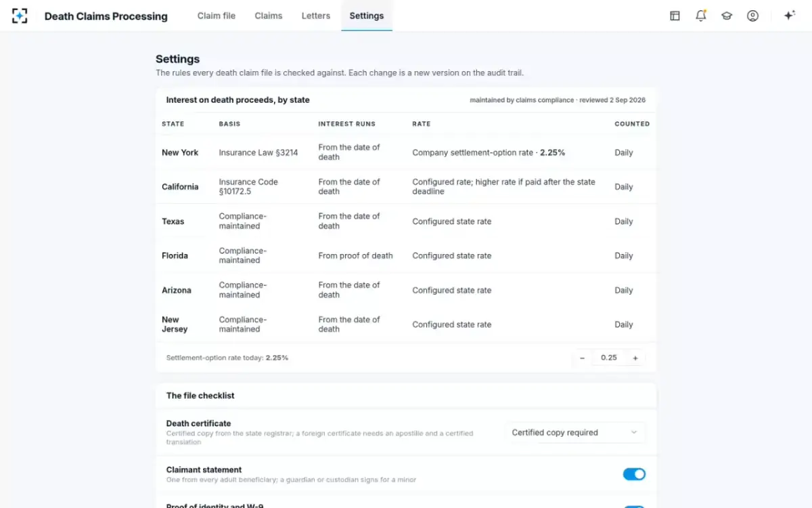
Task: Click the INTEREST RUNS column header
Action: tap(346, 124)
